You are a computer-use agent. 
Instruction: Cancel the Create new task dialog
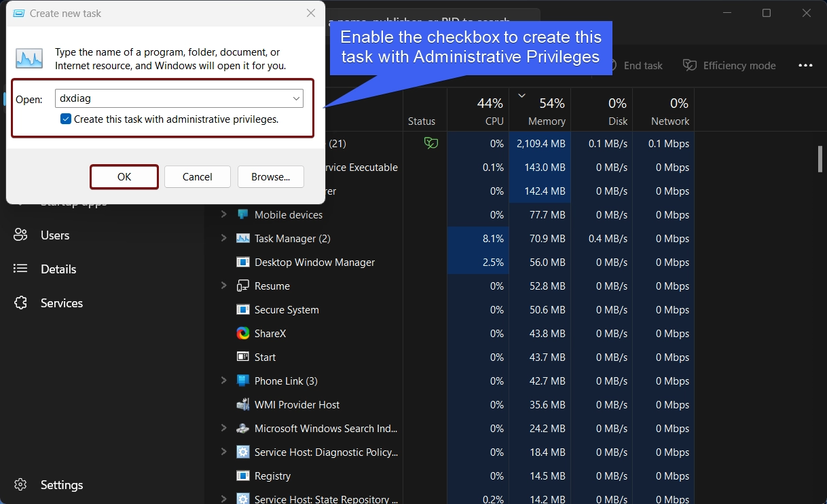point(198,177)
